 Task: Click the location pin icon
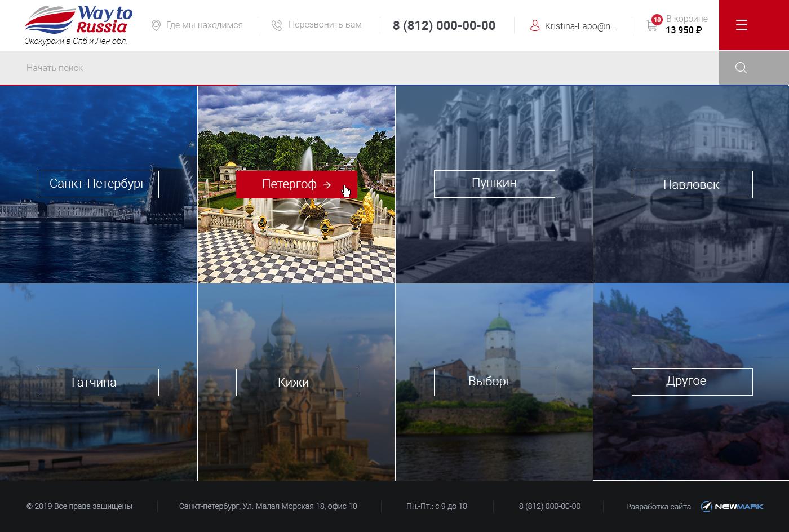(x=156, y=25)
